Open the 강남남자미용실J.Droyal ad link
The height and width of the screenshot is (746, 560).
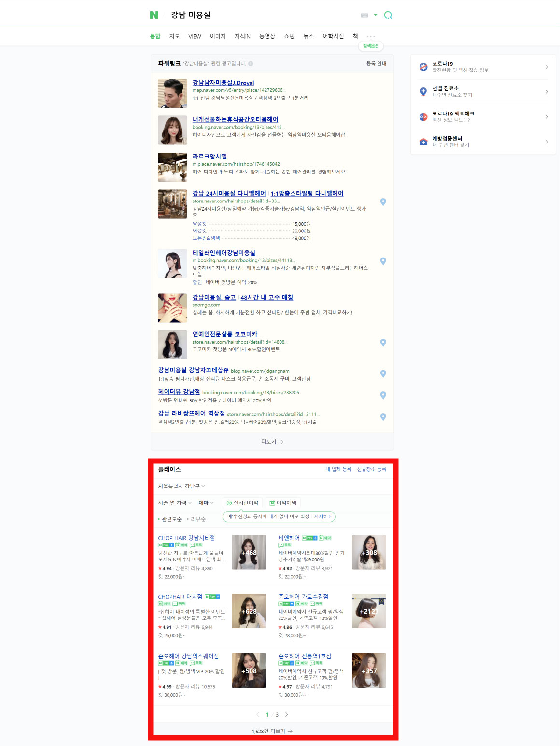pyautogui.click(x=223, y=83)
